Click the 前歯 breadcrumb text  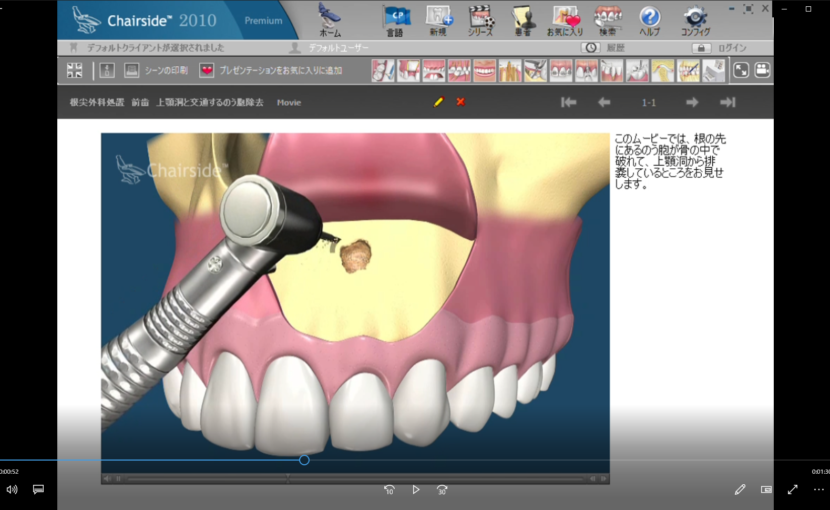coord(140,102)
